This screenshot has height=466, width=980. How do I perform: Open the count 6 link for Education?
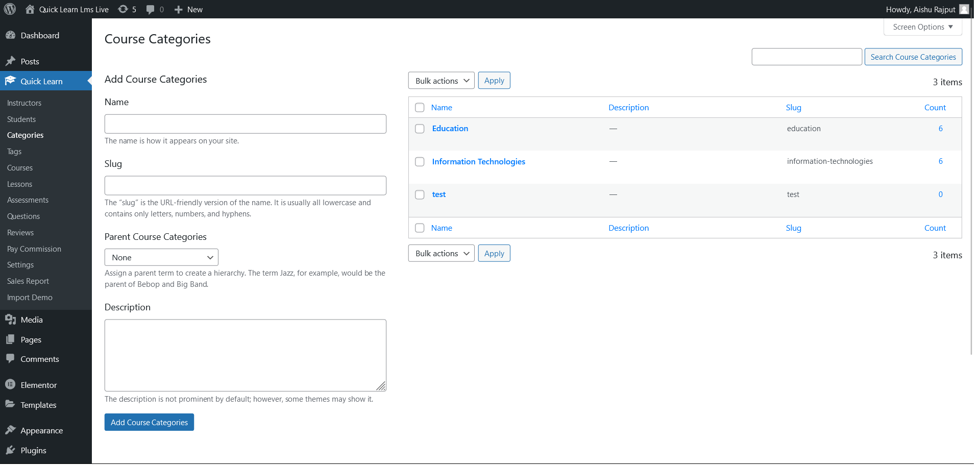(x=941, y=129)
